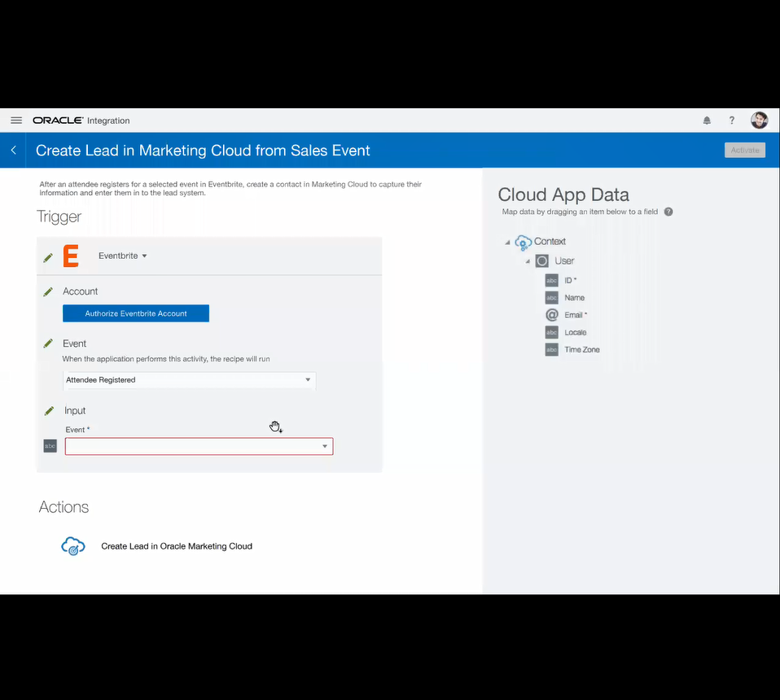Image resolution: width=780 pixels, height=700 pixels.
Task: Select the Time Zone field in tree
Action: pyautogui.click(x=582, y=349)
